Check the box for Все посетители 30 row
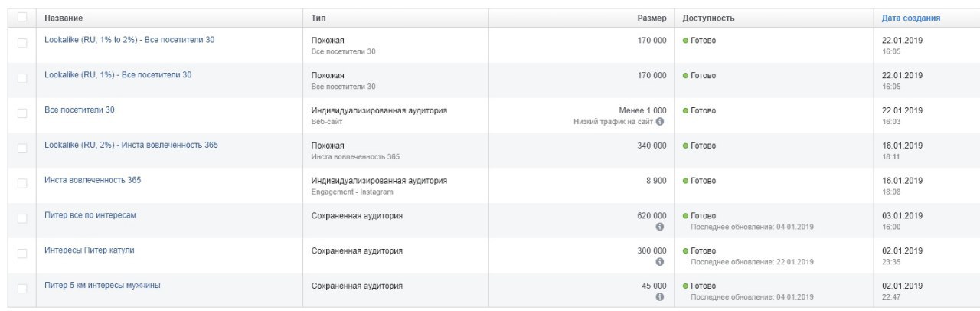Screen dimensions: 980x311 coord(21,113)
